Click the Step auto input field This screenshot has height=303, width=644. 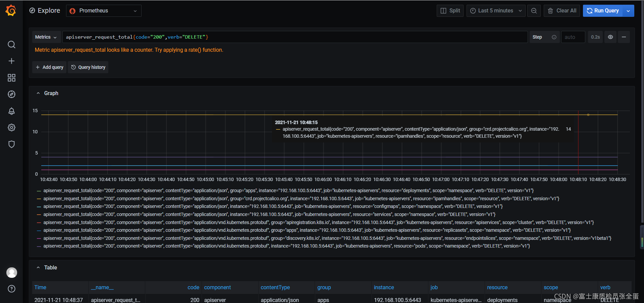click(x=573, y=37)
